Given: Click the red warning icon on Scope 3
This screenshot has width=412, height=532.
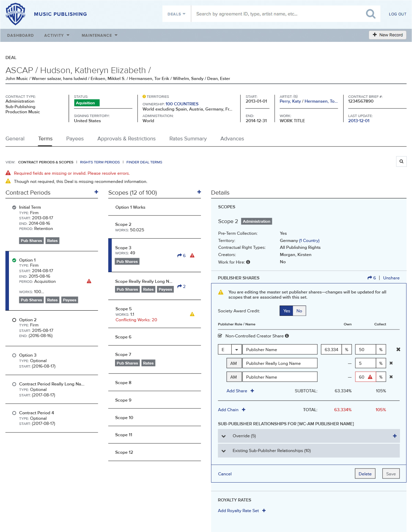Looking at the screenshot, I should click(192, 255).
